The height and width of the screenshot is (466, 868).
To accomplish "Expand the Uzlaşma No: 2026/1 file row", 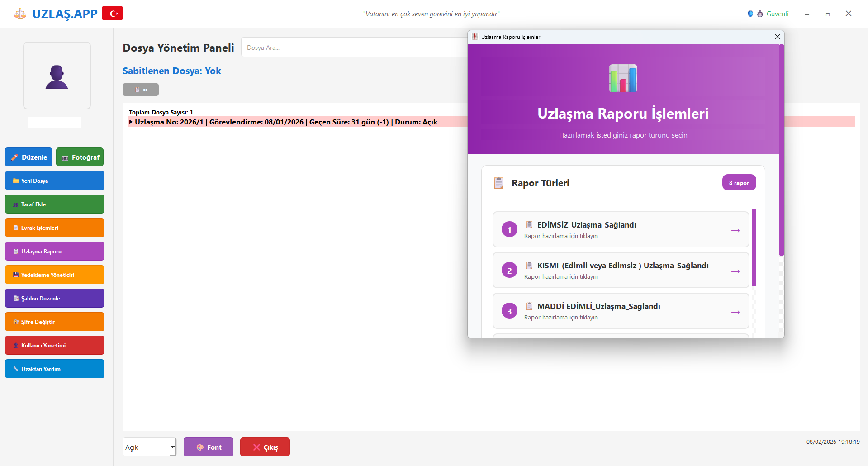I will [131, 122].
